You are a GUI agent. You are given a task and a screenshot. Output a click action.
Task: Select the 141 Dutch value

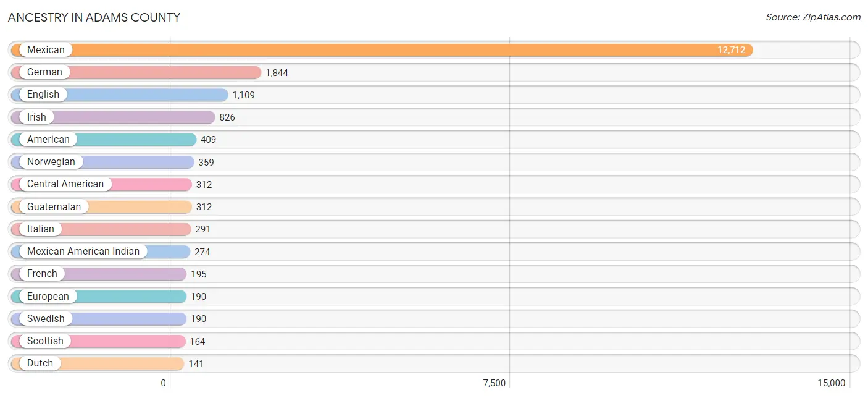click(196, 364)
